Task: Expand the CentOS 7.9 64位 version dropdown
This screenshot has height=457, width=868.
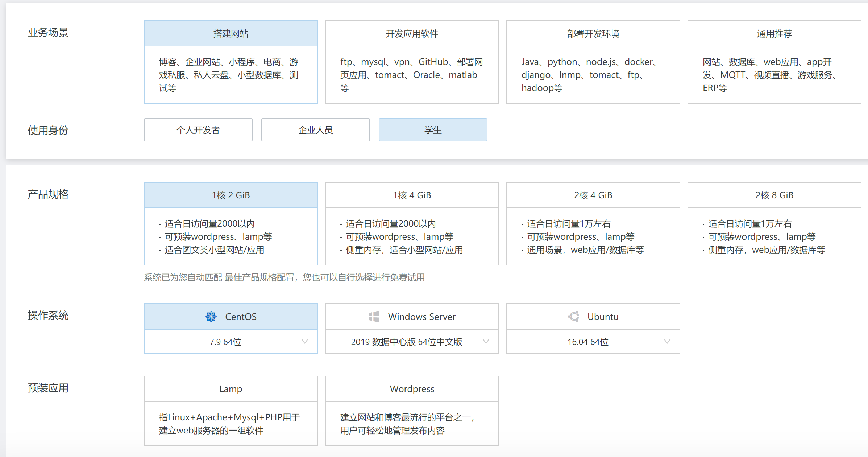Action: (x=231, y=342)
